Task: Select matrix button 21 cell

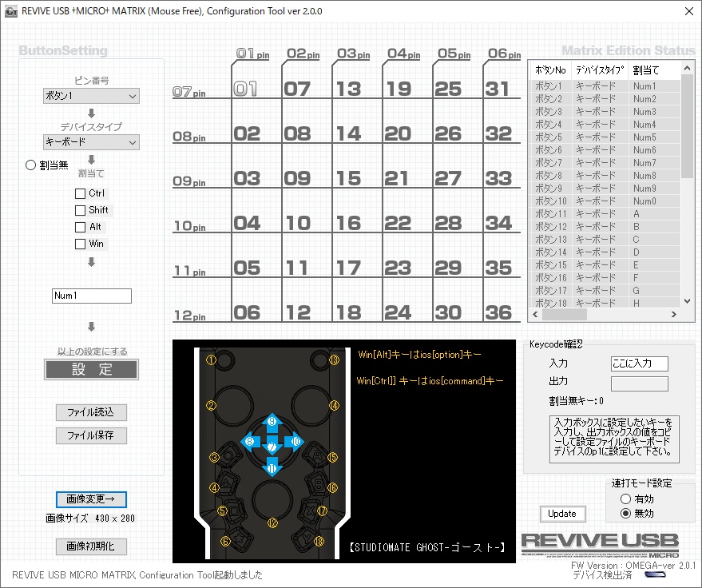Action: (396, 178)
